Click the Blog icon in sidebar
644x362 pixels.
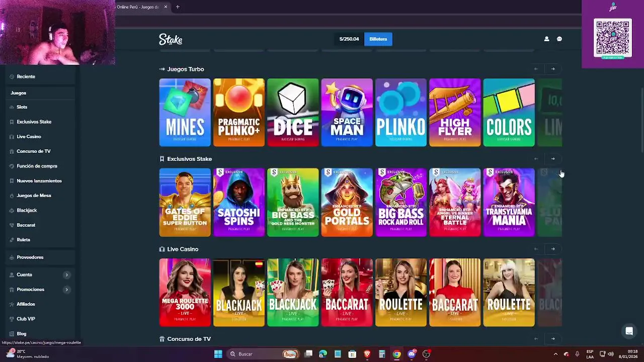[x=12, y=334]
